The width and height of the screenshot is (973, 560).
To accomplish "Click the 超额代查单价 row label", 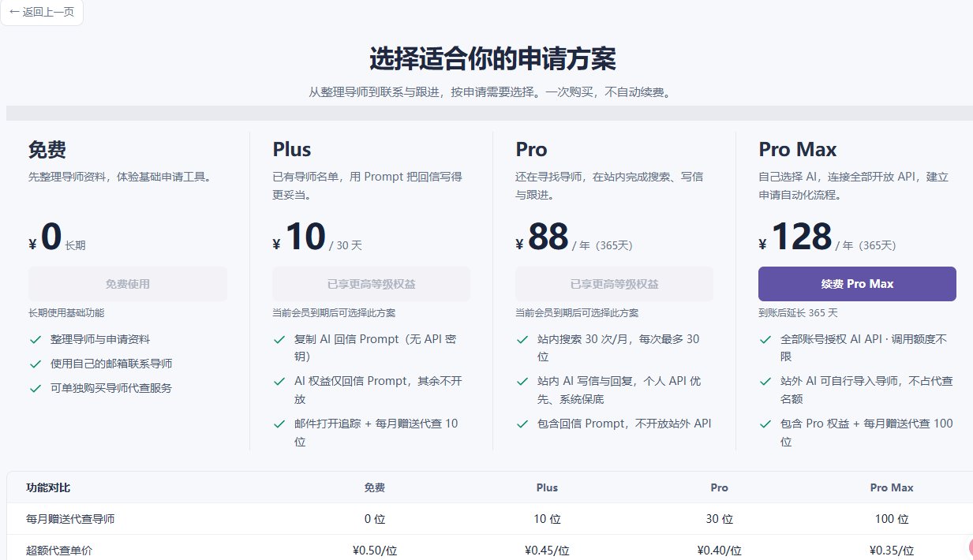I will pos(59,551).
